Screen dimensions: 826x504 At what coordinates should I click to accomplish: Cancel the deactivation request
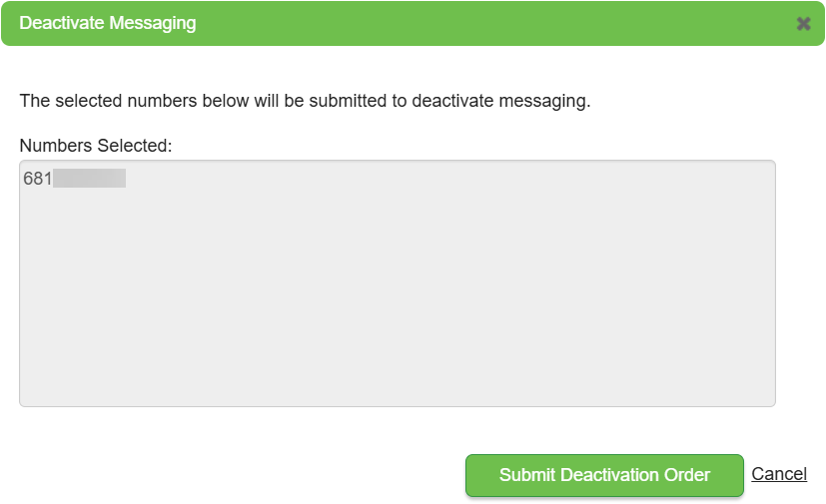click(779, 474)
